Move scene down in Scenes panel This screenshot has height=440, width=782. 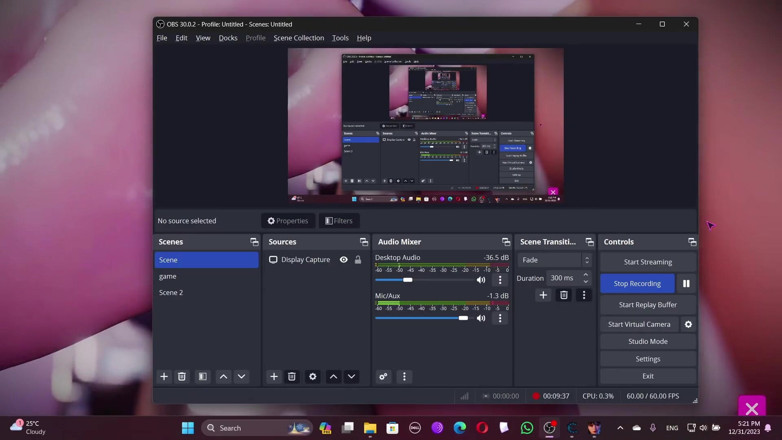(241, 377)
